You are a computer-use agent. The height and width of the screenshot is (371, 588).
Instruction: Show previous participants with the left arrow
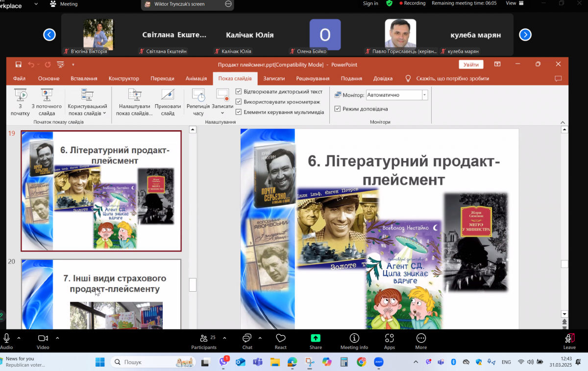(x=49, y=35)
